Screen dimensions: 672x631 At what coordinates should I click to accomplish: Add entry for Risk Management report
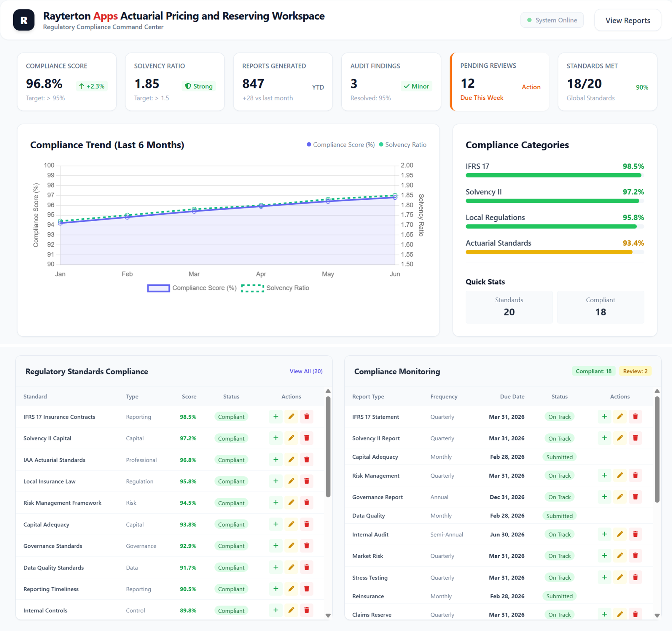click(604, 476)
